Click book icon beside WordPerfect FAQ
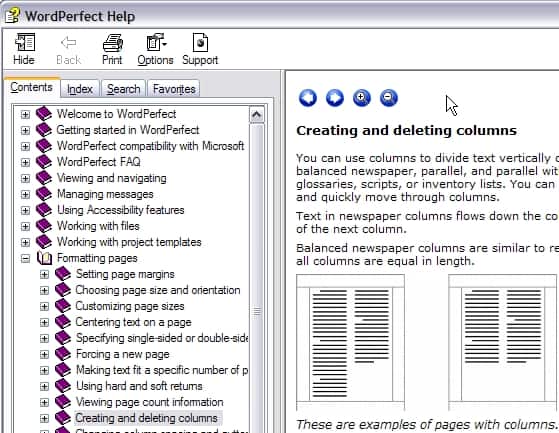This screenshot has height=433, width=559. 44,162
